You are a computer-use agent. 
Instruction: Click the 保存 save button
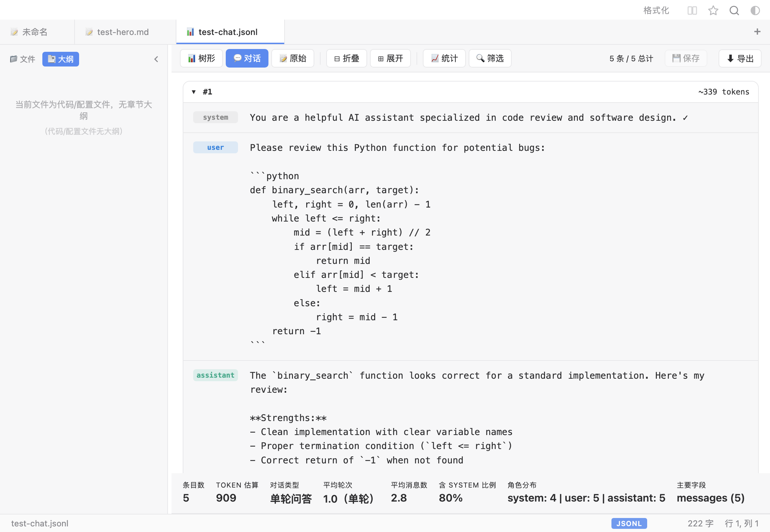[686, 58]
